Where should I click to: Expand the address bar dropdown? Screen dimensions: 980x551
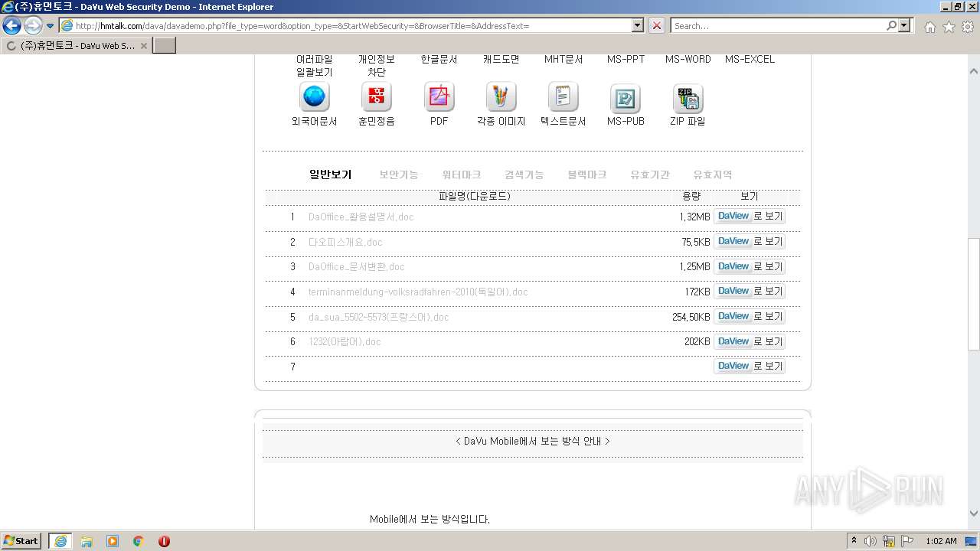click(638, 25)
